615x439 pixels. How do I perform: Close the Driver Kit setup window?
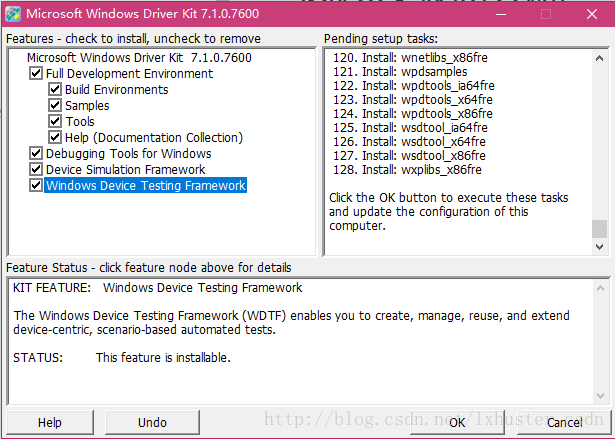592,14
